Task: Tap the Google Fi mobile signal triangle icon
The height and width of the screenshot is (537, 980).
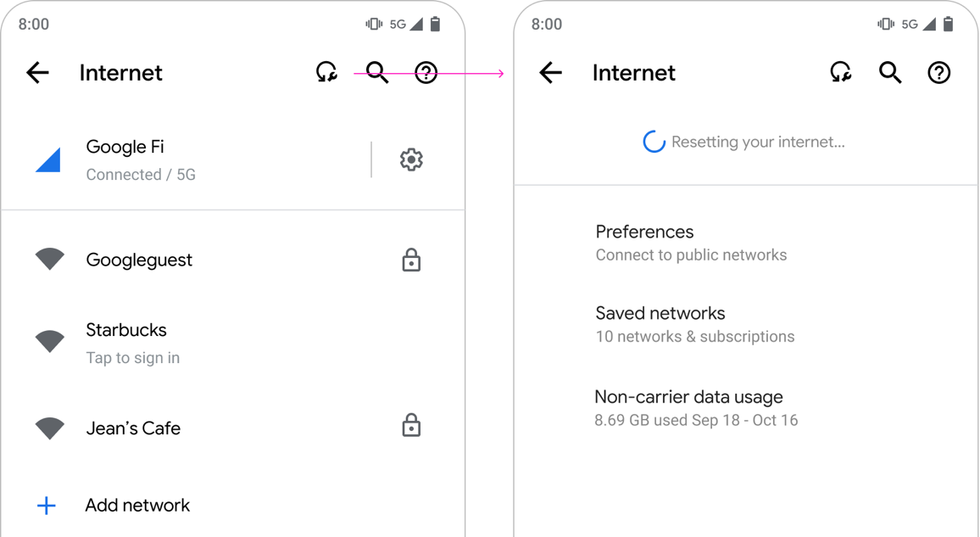Action: [x=48, y=158]
